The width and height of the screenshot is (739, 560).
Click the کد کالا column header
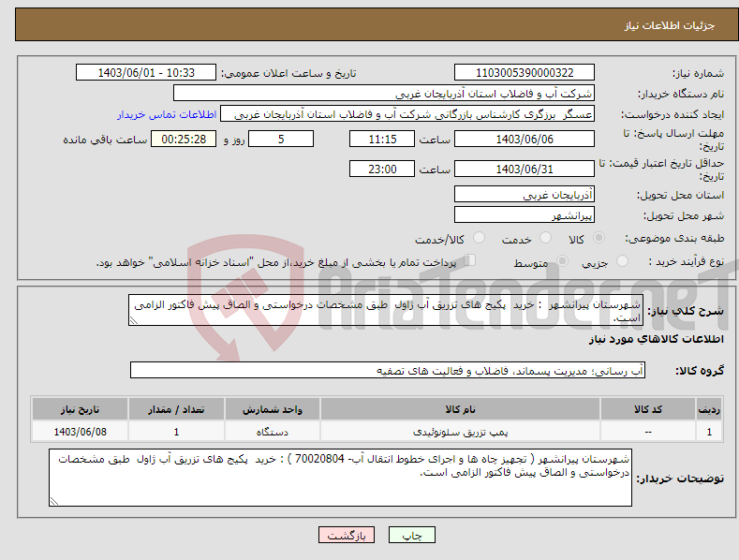point(648,409)
